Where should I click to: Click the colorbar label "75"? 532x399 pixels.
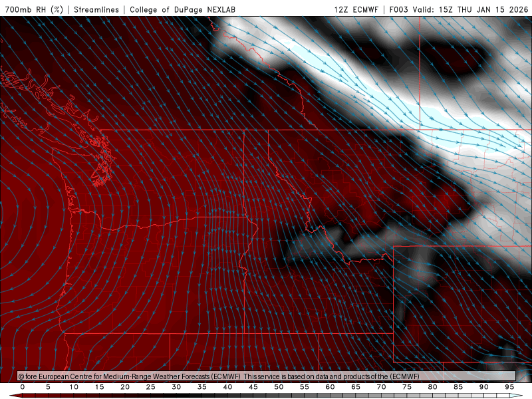coord(407,387)
